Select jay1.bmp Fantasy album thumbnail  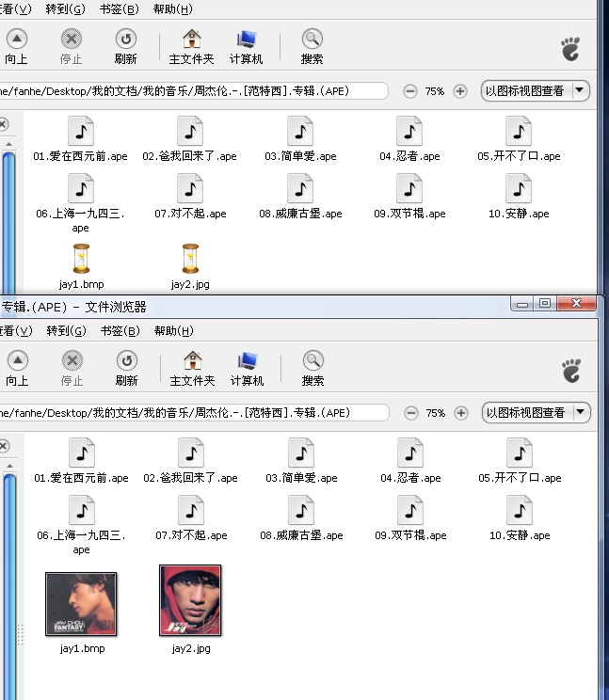[x=81, y=604]
